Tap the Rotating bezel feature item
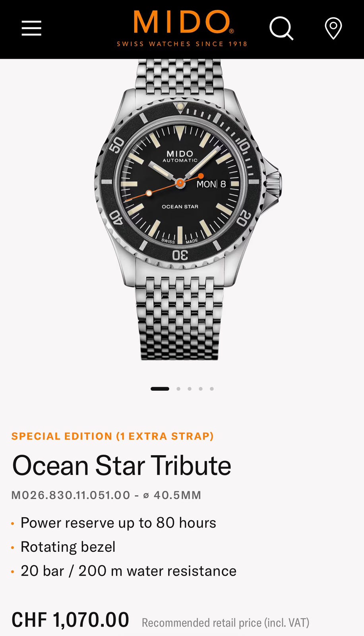Viewport: 364px width, 636px height. (x=68, y=547)
